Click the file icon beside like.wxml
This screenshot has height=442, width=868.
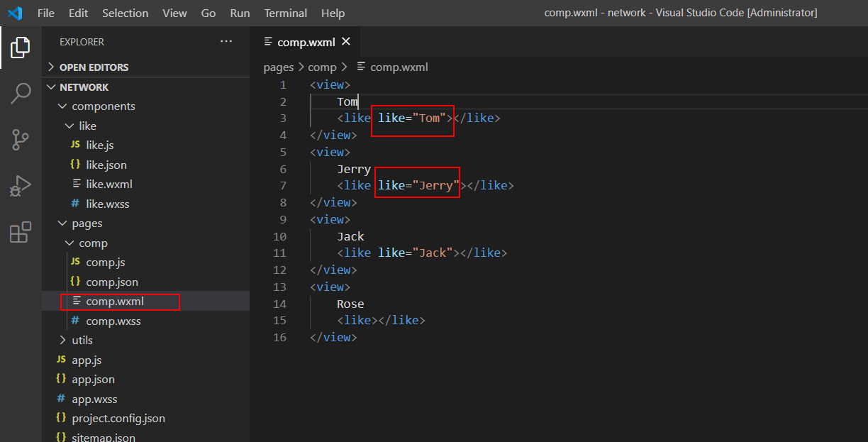click(x=77, y=184)
